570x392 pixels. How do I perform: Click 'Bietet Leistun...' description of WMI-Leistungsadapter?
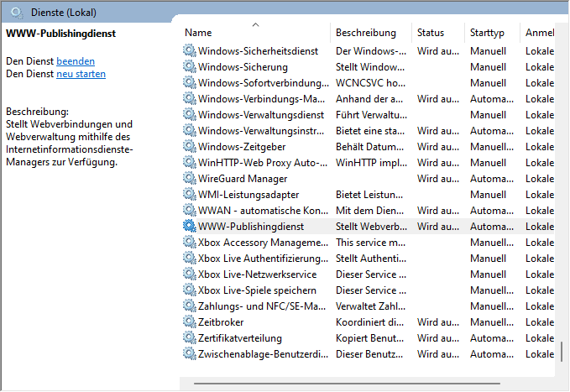369,195
